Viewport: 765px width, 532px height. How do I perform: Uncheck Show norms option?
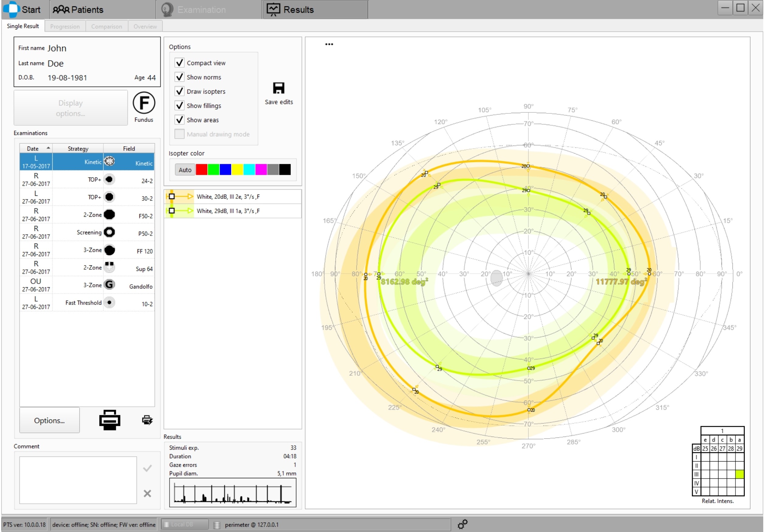coord(179,77)
